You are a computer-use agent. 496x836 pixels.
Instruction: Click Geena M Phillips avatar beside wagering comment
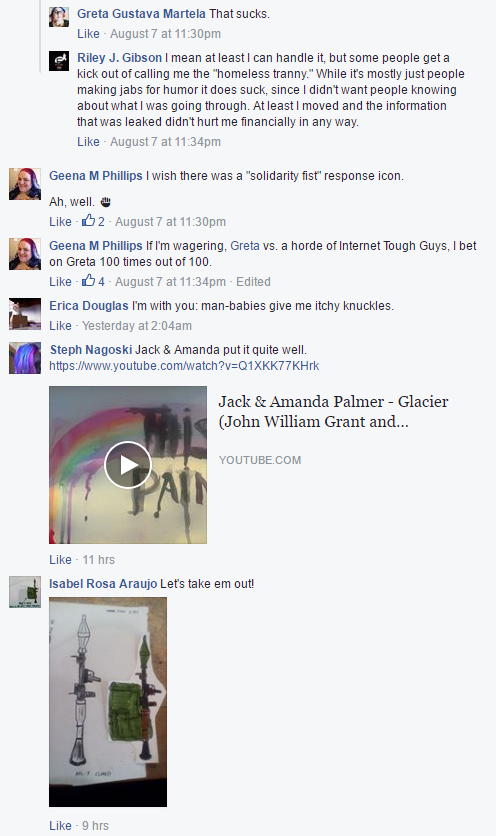click(25, 254)
